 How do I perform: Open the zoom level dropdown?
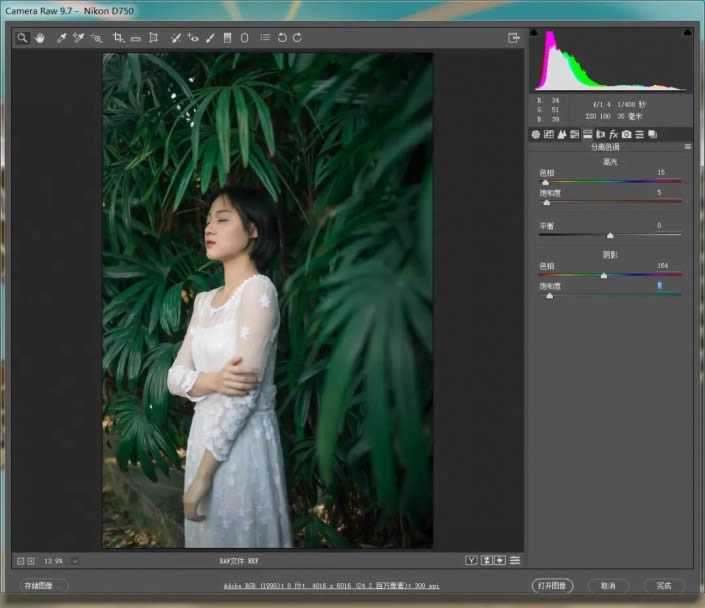pyautogui.click(x=74, y=561)
